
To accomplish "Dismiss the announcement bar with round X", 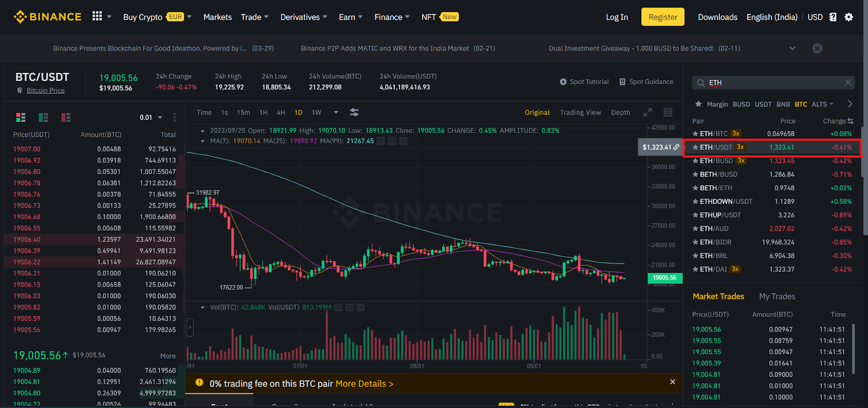I will 817,48.
